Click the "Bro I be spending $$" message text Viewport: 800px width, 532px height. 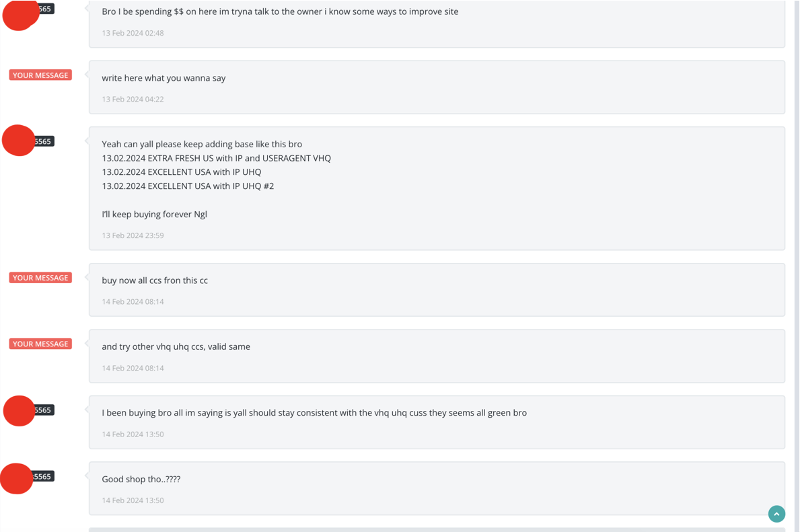[x=280, y=11]
